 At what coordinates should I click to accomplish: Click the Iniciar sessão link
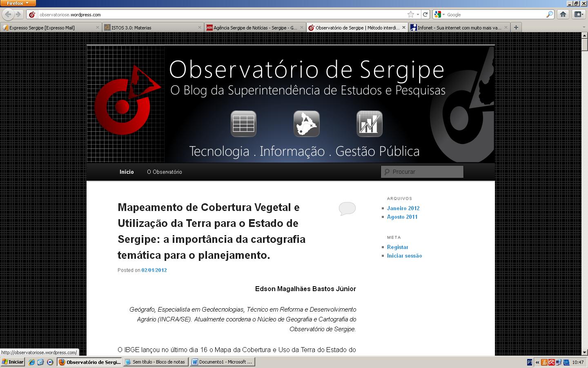coord(404,256)
